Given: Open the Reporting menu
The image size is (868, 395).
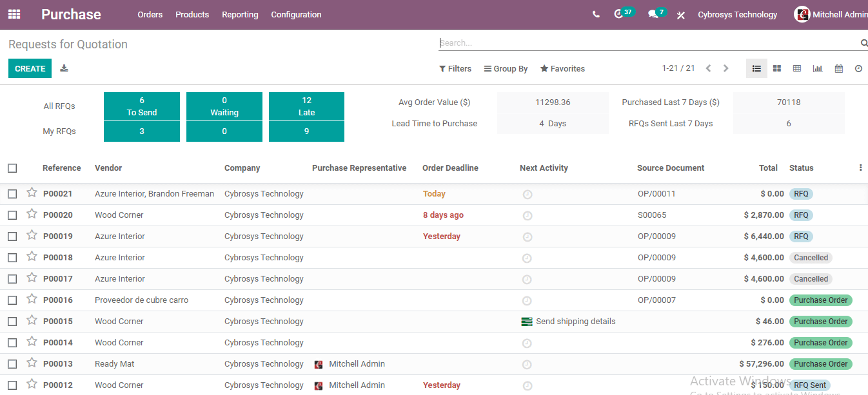Looking at the screenshot, I should [x=240, y=14].
